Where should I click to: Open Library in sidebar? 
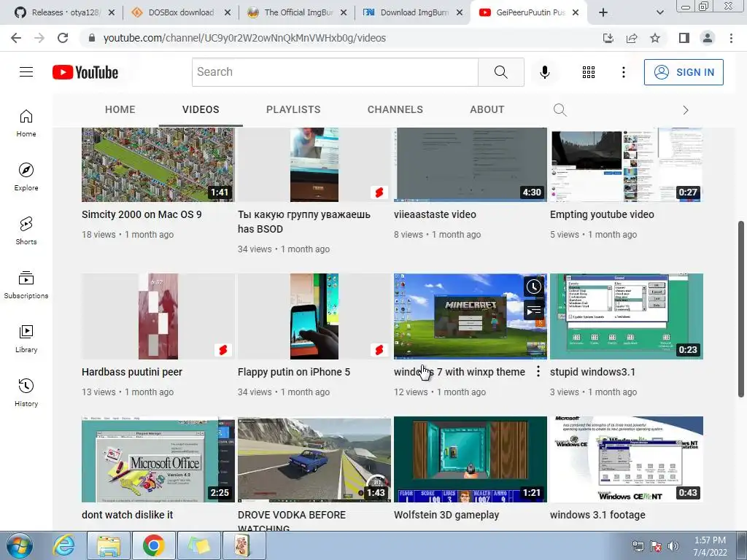(26, 338)
